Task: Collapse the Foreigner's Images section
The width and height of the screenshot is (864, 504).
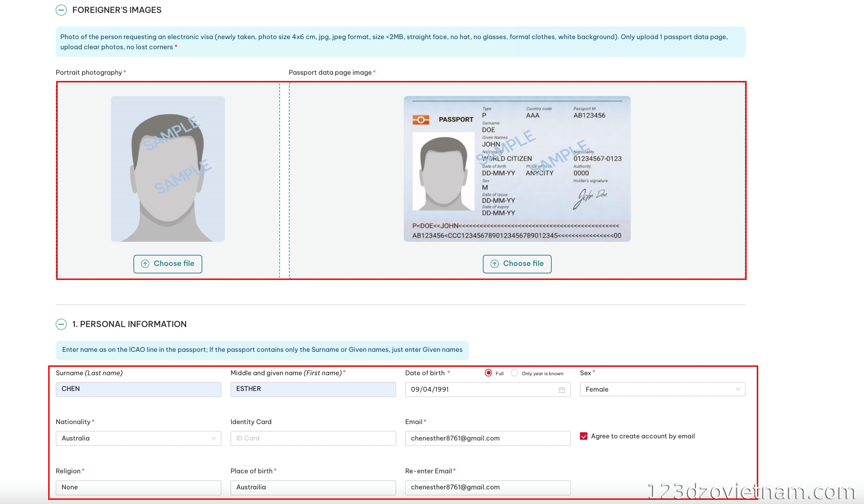Action: coord(61,10)
